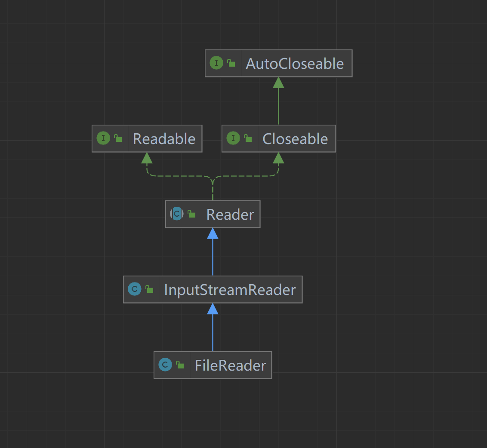Select the Closeable interface label

[x=295, y=139]
